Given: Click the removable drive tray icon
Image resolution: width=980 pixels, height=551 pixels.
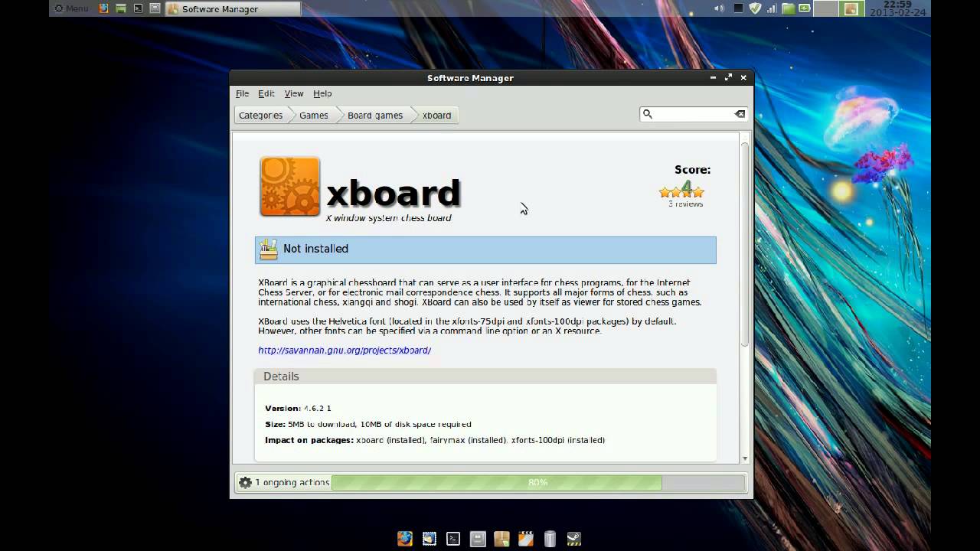Looking at the screenshot, I should (x=805, y=8).
